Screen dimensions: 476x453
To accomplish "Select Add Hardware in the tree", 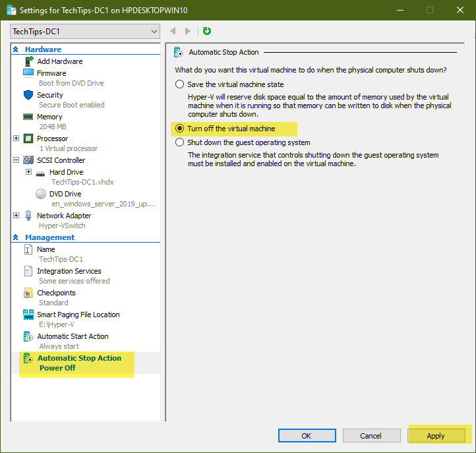I will point(60,61).
